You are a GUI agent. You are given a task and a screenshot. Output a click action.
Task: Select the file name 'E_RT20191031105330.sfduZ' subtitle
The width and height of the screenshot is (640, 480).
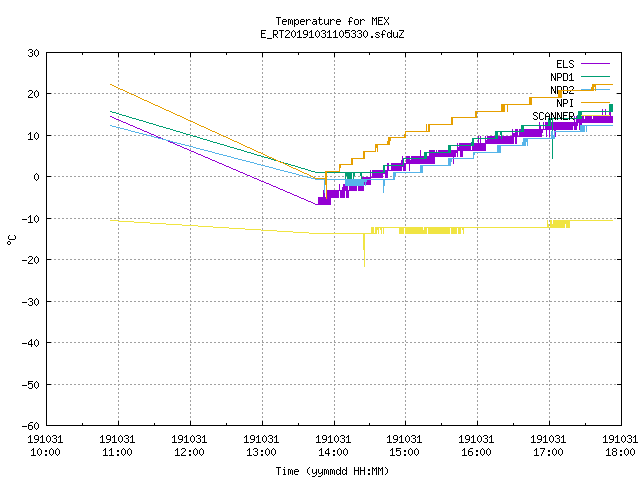332,34
